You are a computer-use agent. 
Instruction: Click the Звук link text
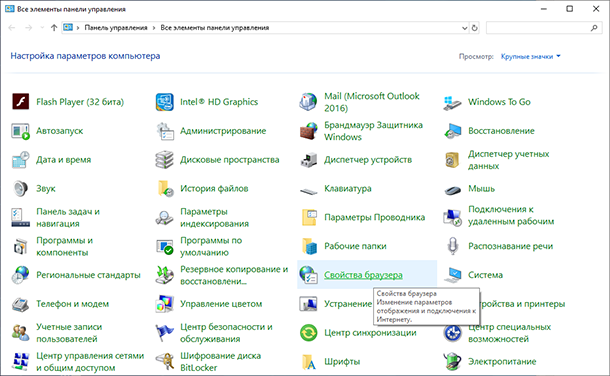[x=46, y=189]
